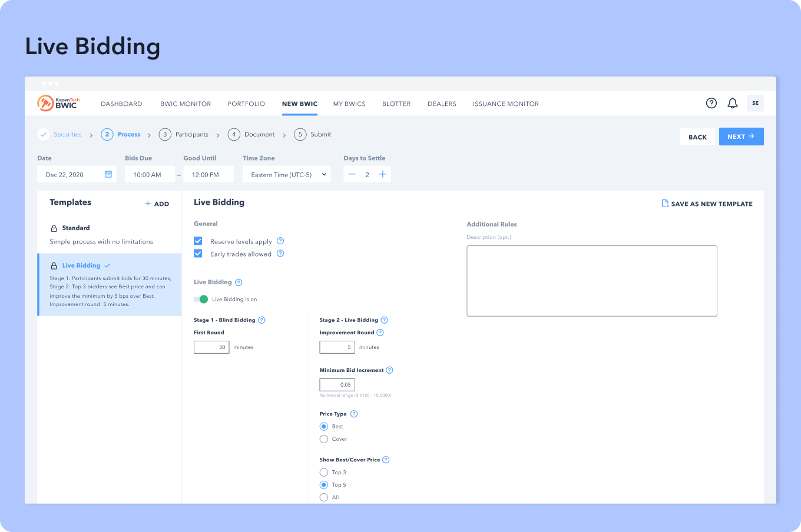Open the SE user profile menu
This screenshot has width=801, height=532.
click(755, 103)
